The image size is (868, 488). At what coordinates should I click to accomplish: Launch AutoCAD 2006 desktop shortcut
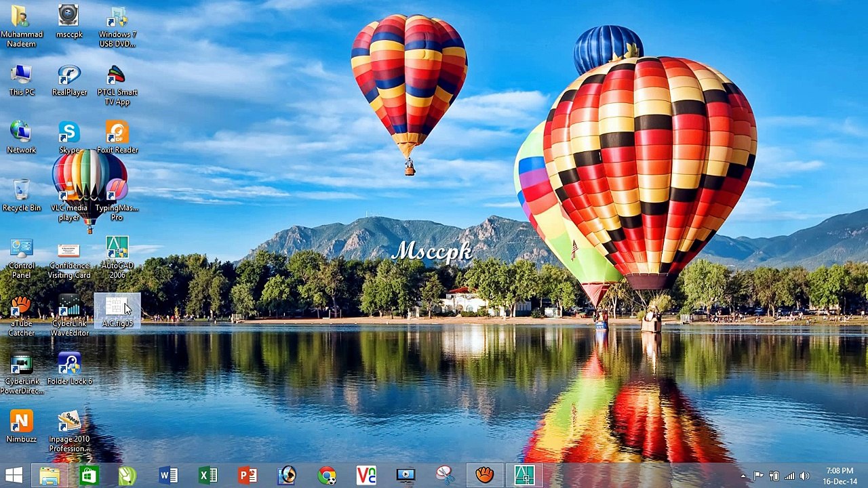117,258
